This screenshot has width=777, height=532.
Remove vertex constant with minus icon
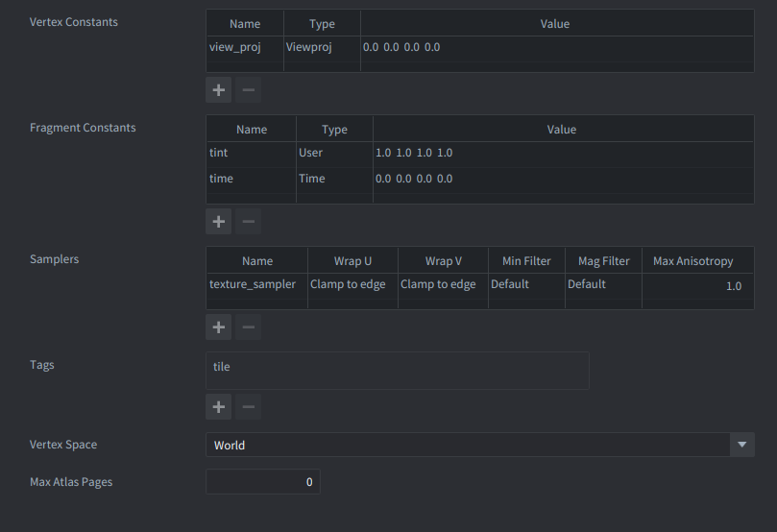click(x=248, y=90)
